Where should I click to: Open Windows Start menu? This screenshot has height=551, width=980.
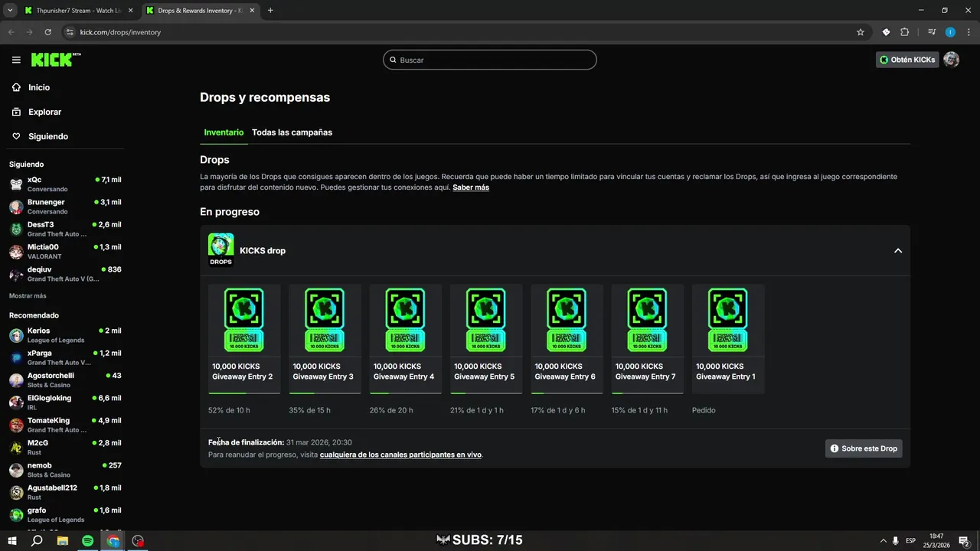(12, 540)
